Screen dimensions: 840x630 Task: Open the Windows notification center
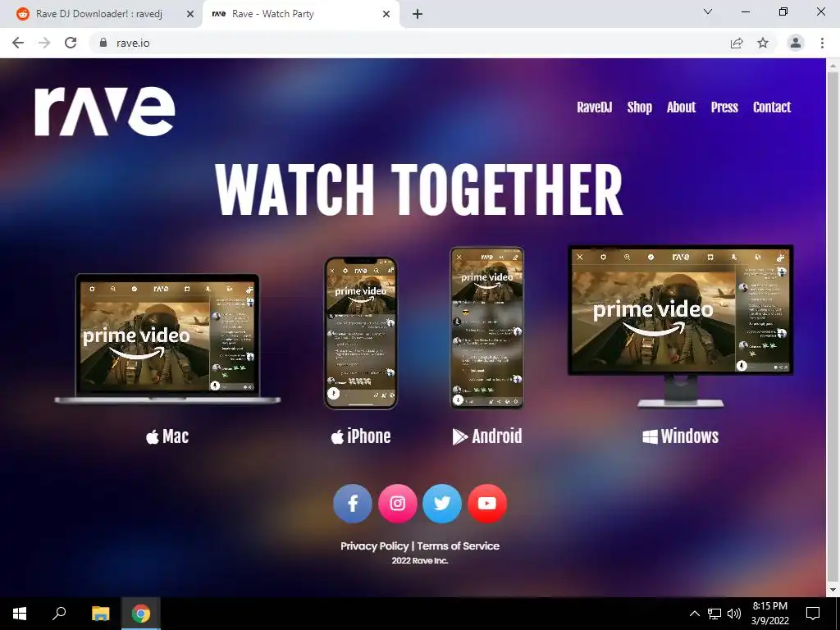pyautogui.click(x=813, y=614)
